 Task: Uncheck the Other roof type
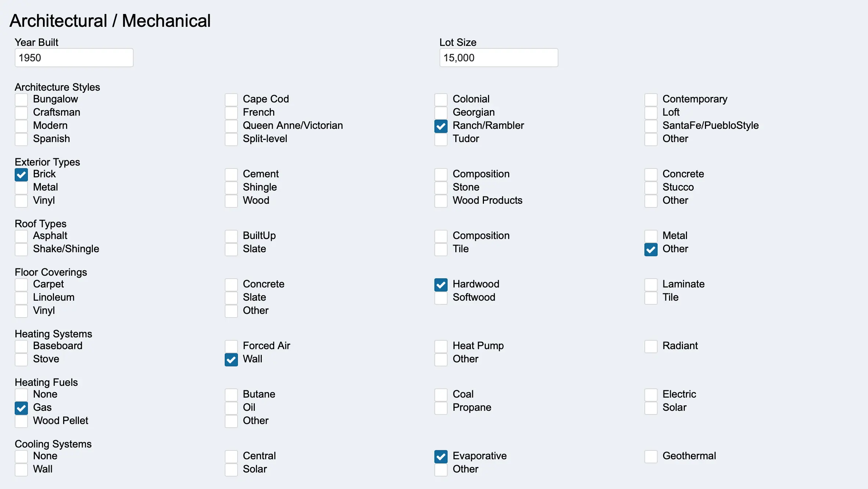click(651, 249)
